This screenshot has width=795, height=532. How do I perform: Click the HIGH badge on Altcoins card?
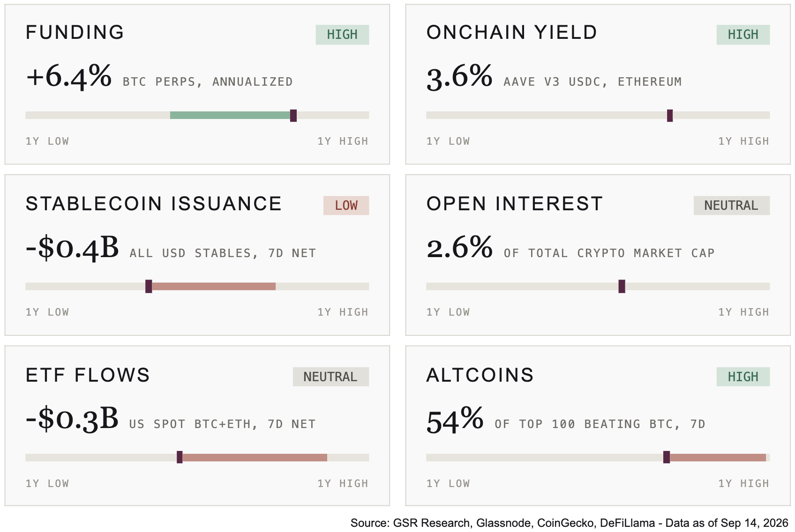[x=743, y=377]
